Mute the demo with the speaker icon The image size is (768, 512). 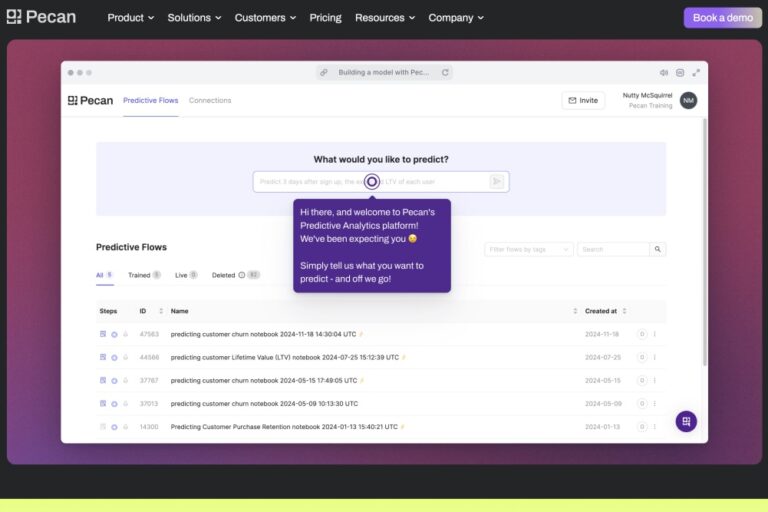[664, 73]
